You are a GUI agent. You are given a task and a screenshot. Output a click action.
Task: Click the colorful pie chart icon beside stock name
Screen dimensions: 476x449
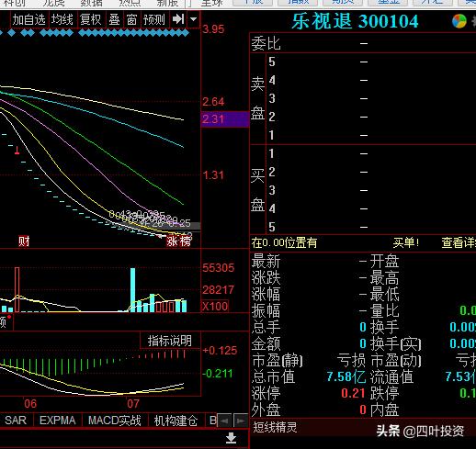(x=459, y=21)
